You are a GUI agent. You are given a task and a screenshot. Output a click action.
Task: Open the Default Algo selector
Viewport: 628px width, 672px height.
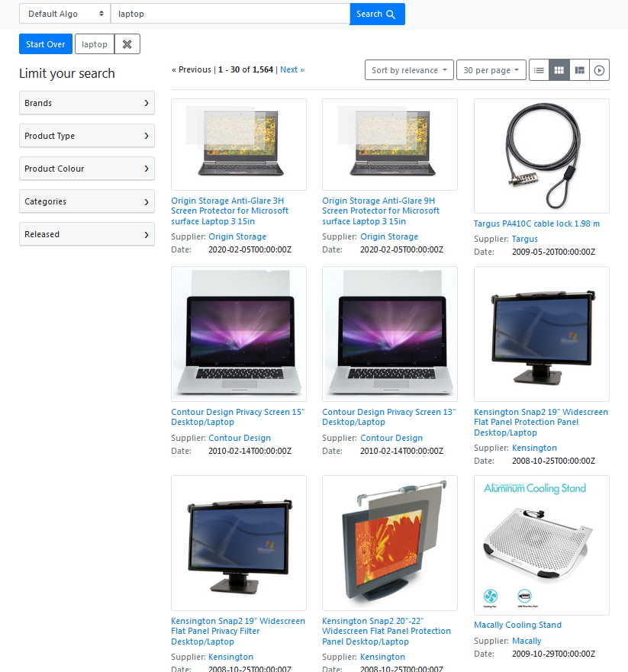(64, 14)
